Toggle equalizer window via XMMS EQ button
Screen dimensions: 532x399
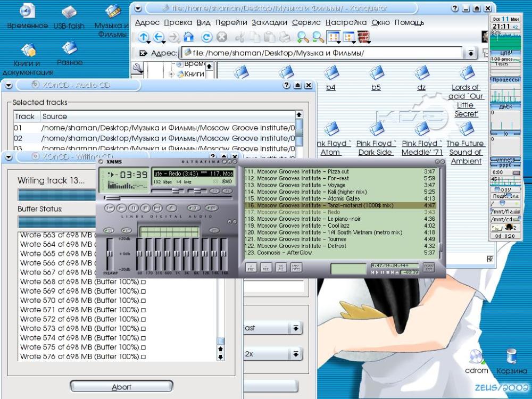point(214,191)
